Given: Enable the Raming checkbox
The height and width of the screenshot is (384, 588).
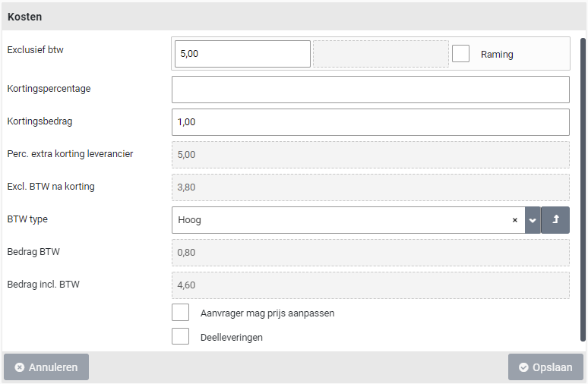Looking at the screenshot, I should point(460,54).
